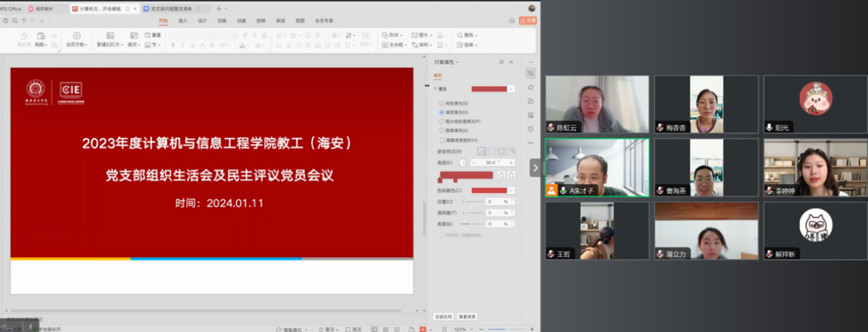Click the Share (分享) button at top right
The image size is (868, 332).
point(528,21)
